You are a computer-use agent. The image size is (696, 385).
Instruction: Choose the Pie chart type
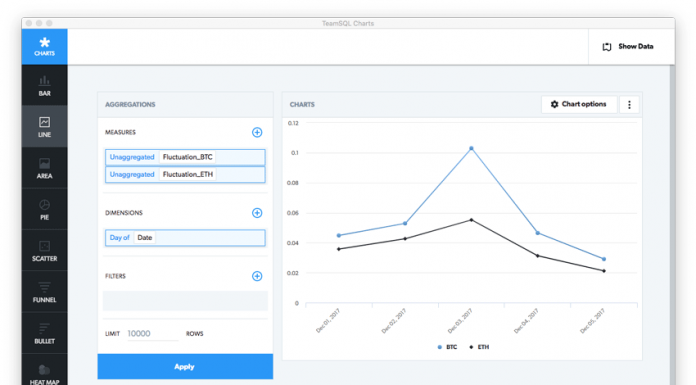(x=44, y=209)
